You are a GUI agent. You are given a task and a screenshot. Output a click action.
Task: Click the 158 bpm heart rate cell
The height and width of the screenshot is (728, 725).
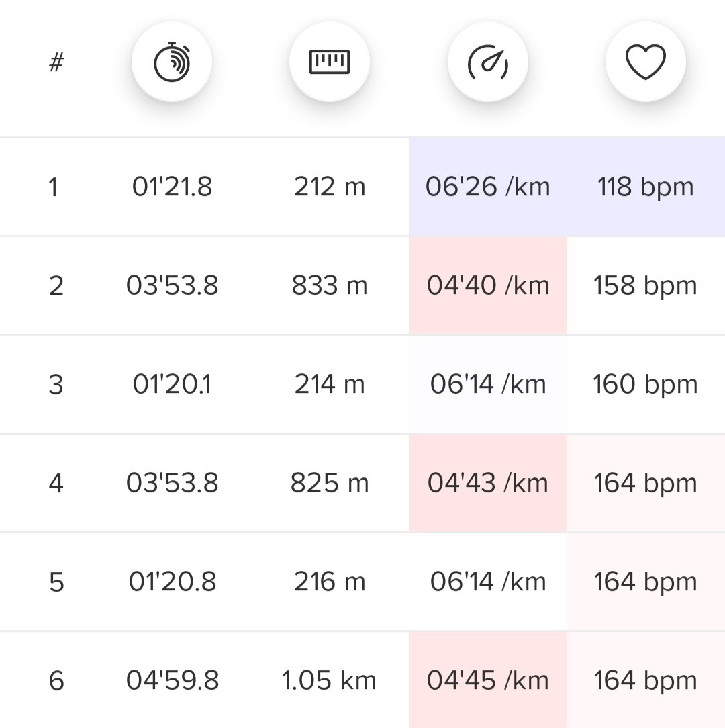point(645,285)
